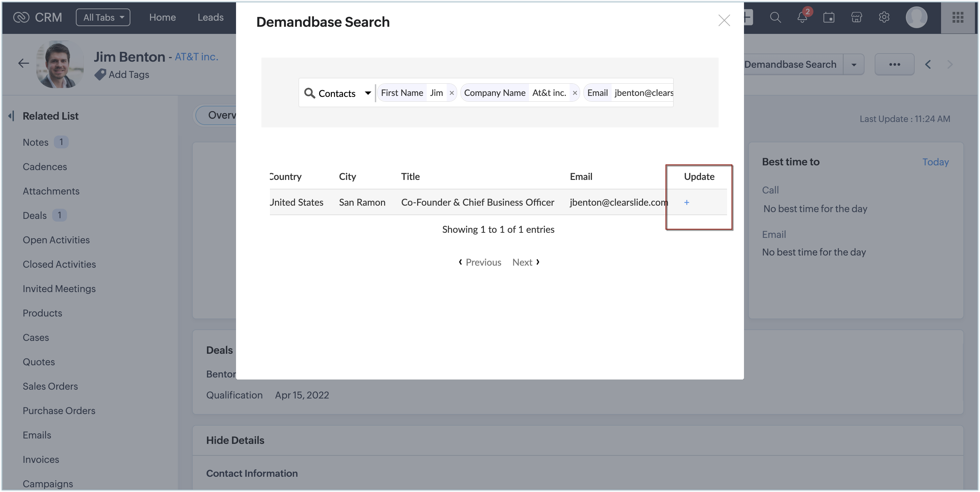Open the All Tabs dropdown
Viewport: 980px width, 492px height.
click(x=103, y=18)
